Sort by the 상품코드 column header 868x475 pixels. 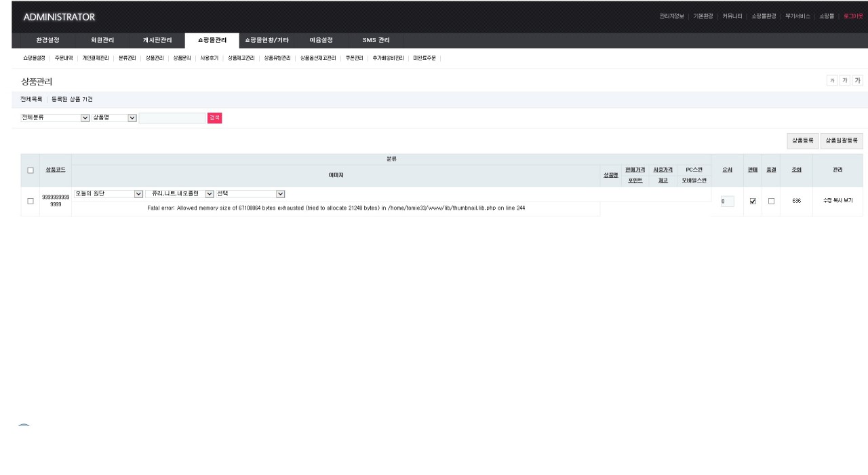[x=56, y=169]
